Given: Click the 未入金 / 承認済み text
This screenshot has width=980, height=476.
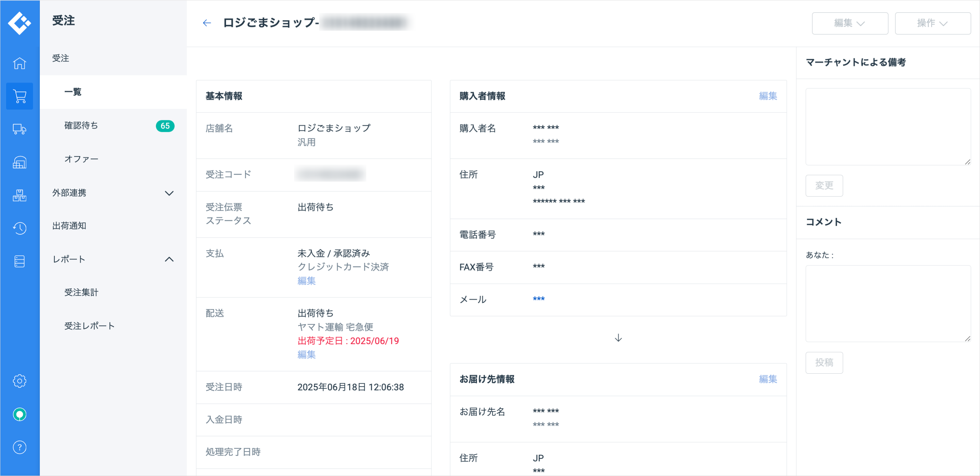Looking at the screenshot, I should click(x=333, y=253).
